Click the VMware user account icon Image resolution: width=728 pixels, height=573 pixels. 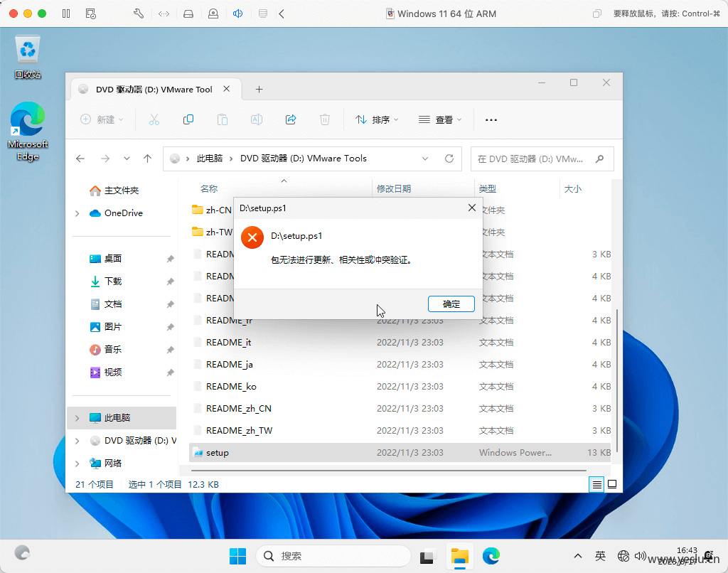click(213, 14)
